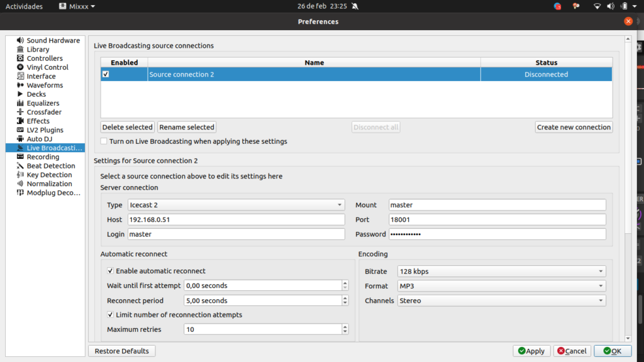The image size is (644, 362).
Task: Click Restore Defaults button
Action: [121, 351]
